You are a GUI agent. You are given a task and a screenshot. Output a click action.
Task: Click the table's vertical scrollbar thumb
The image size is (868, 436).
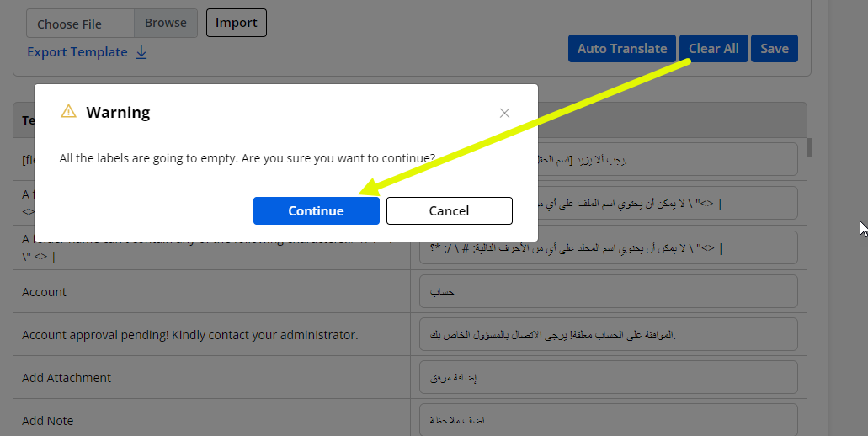(x=810, y=148)
